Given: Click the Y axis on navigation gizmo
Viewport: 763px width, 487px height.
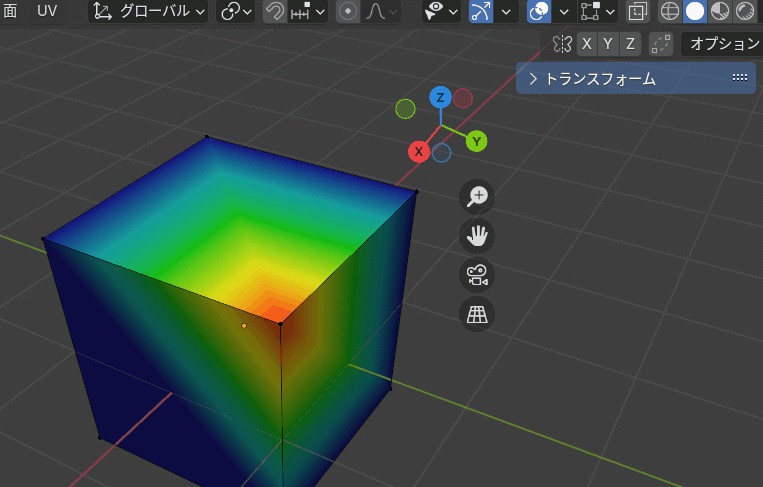Looking at the screenshot, I should 476,142.
